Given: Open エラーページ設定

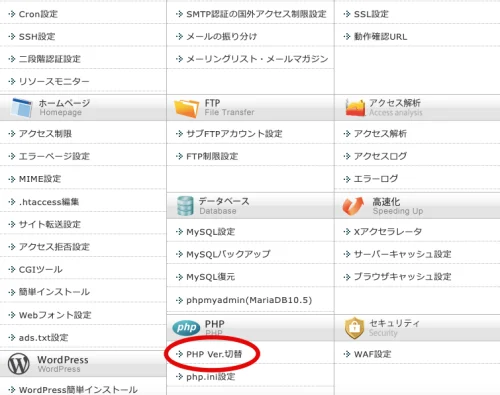Looking at the screenshot, I should coord(54,156).
